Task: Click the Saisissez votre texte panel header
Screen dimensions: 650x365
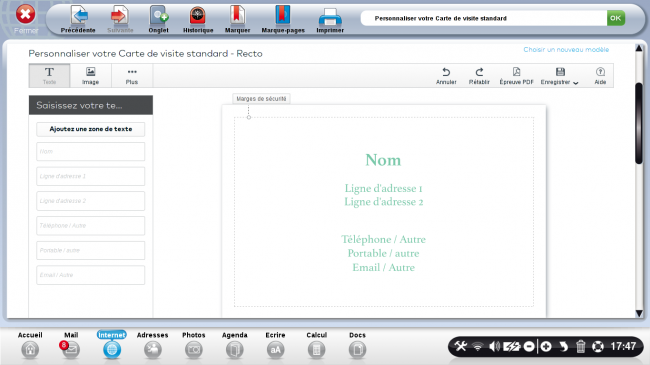Action: [91, 105]
